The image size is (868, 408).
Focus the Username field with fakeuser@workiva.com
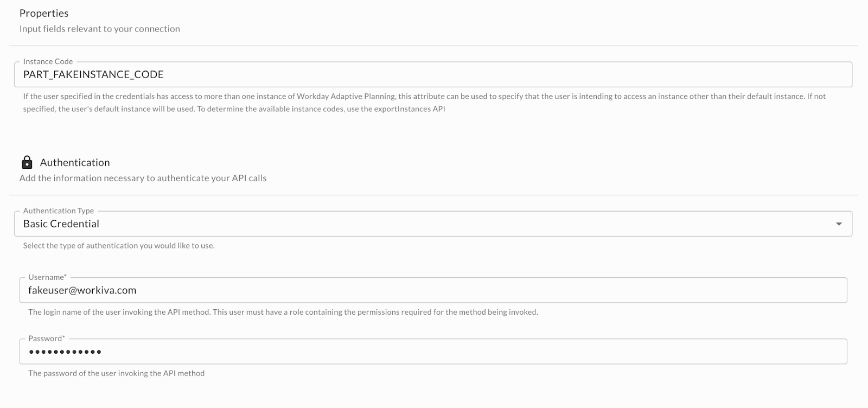pyautogui.click(x=433, y=290)
